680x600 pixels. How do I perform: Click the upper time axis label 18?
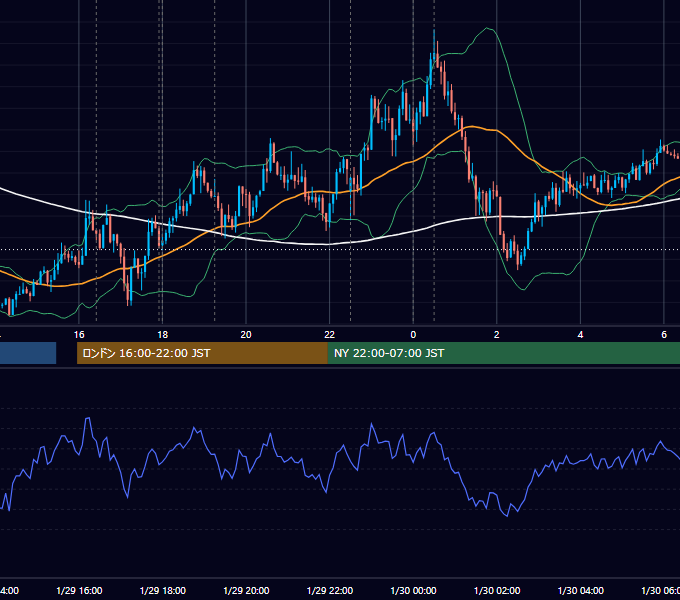tap(162, 334)
